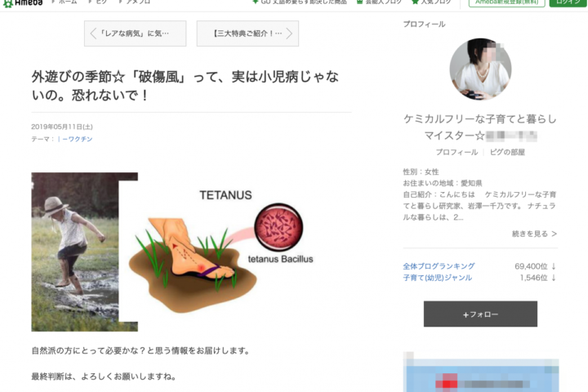The image size is (588, 392).
Task: Click text 性別：女性
Action: 421,171
